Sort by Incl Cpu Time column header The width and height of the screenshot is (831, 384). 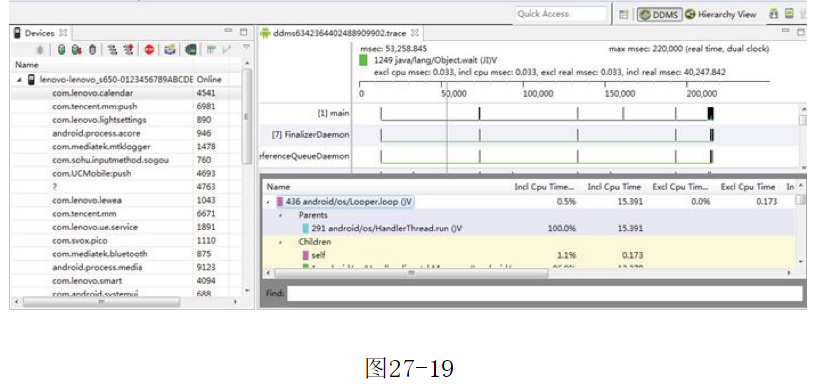coord(614,187)
